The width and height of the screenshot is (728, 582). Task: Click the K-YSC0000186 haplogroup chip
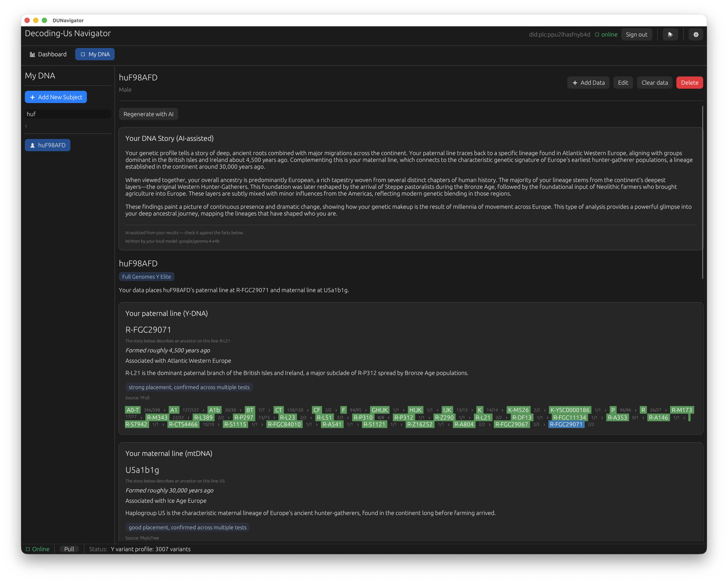coord(570,410)
